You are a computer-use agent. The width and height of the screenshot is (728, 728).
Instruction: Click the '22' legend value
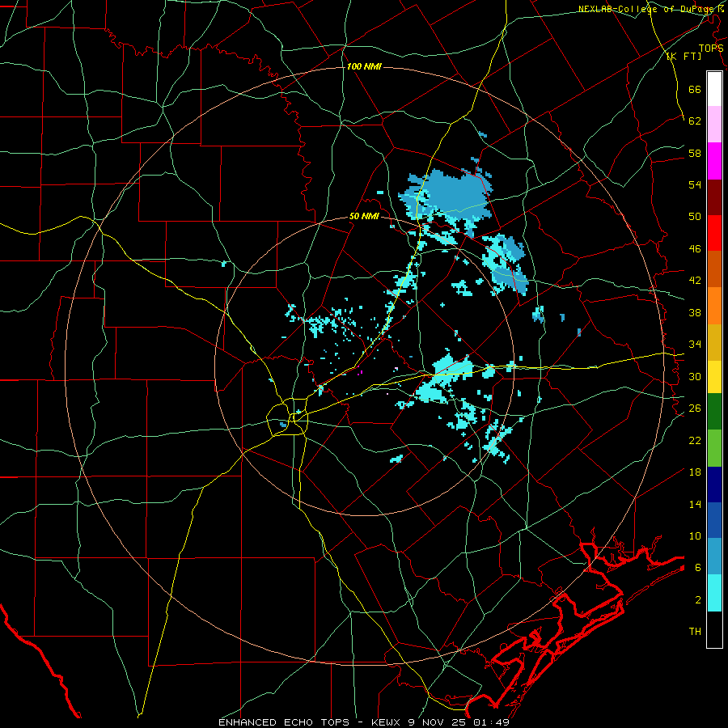pyautogui.click(x=695, y=440)
